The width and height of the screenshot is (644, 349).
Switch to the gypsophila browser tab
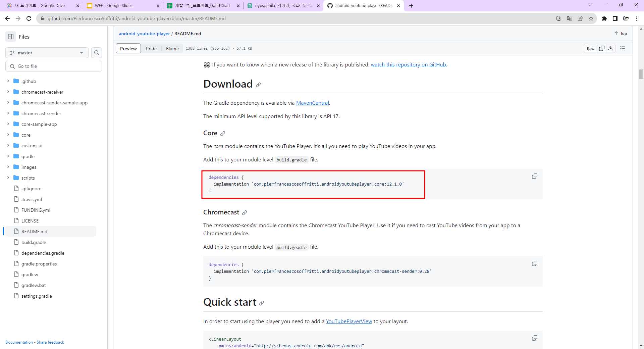(x=283, y=6)
